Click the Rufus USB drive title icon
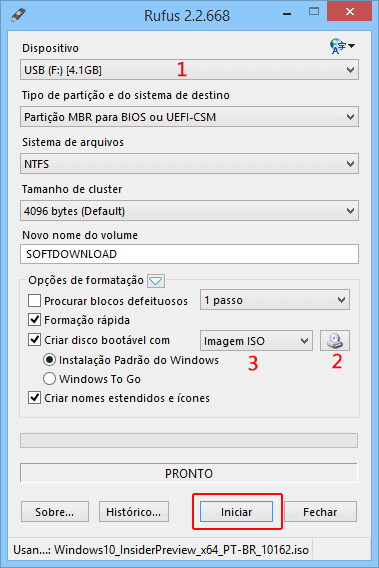 tap(18, 15)
